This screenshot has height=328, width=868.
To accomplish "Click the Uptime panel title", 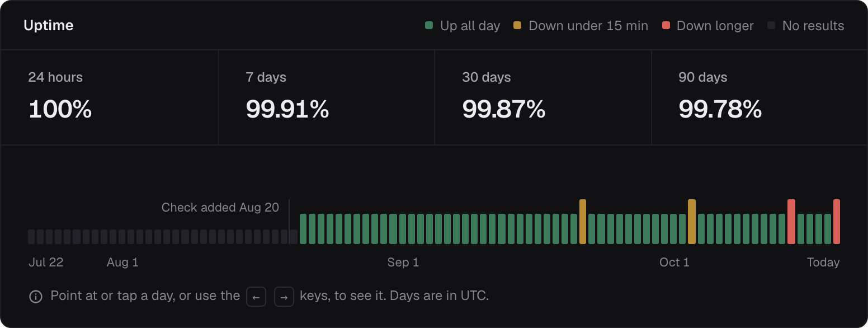I will tap(49, 26).
